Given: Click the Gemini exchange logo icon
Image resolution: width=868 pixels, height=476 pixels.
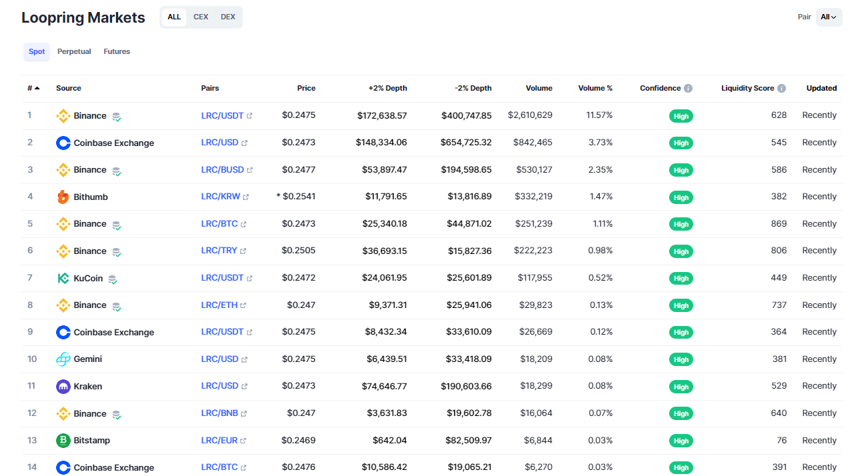Looking at the screenshot, I should [x=63, y=359].
